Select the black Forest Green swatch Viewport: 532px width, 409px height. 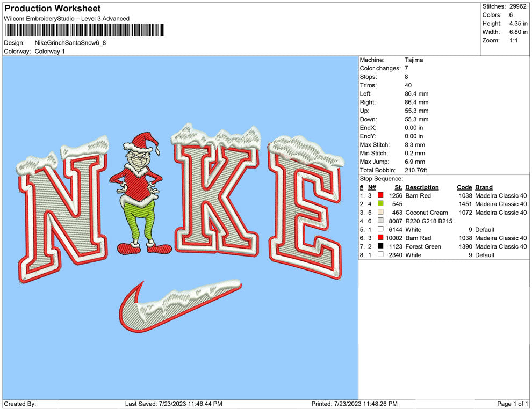click(x=380, y=246)
